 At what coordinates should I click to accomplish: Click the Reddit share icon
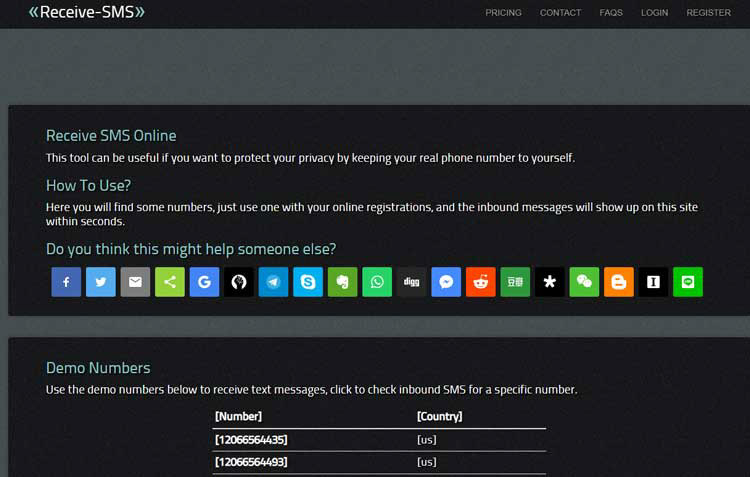click(481, 282)
